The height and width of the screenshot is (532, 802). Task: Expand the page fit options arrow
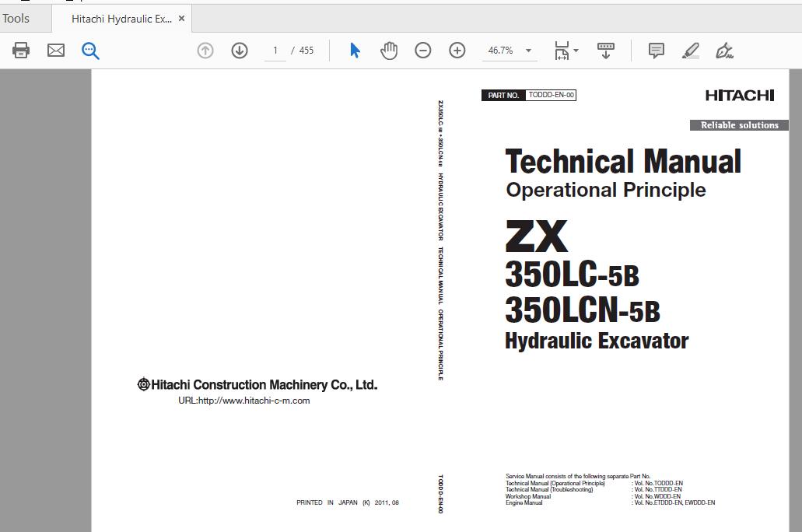576,50
